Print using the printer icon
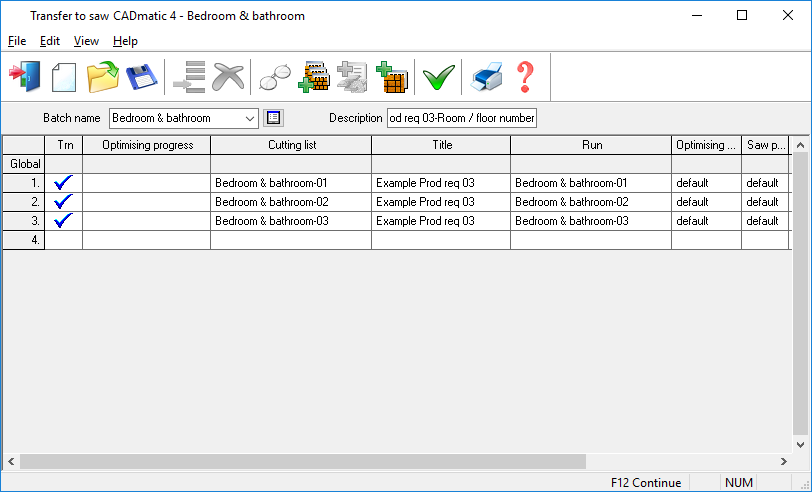Viewport: 812px width, 492px height. pos(487,77)
